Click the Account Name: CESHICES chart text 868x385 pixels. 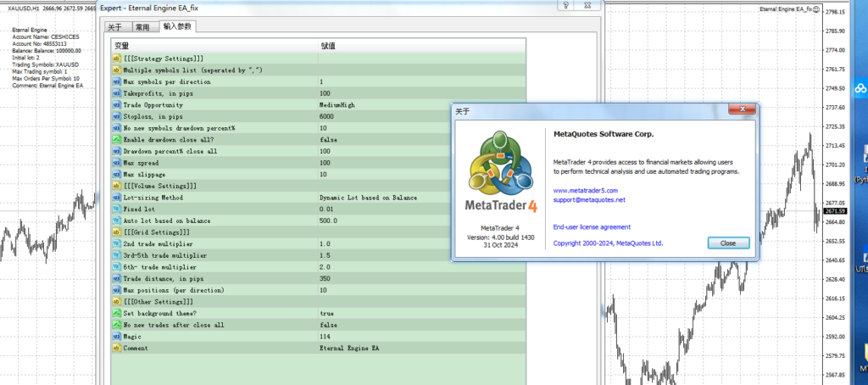(46, 36)
